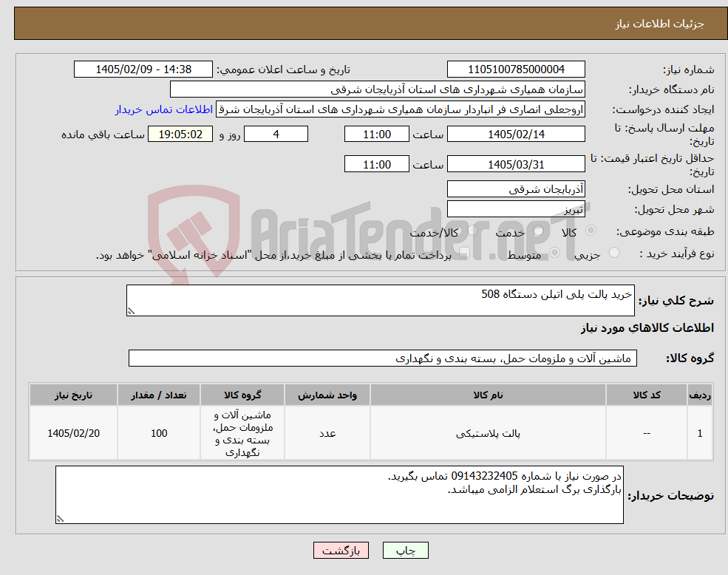Screen dimensions: 728x575
Task: Click the quantity cell showing 100
Action: point(159,433)
